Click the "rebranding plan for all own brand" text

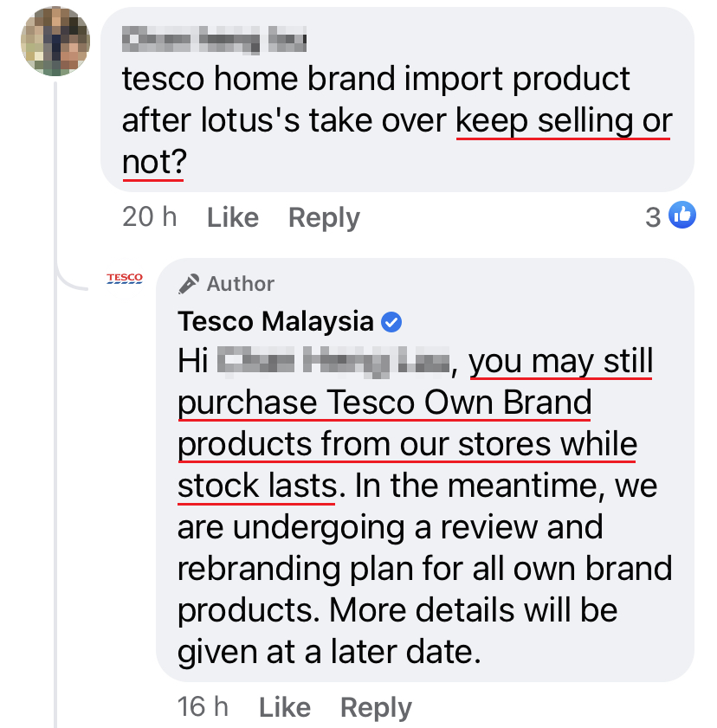coord(424,569)
